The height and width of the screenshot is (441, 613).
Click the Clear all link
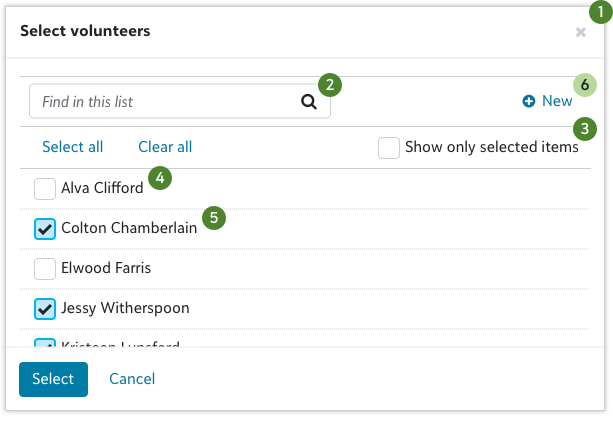point(165,147)
